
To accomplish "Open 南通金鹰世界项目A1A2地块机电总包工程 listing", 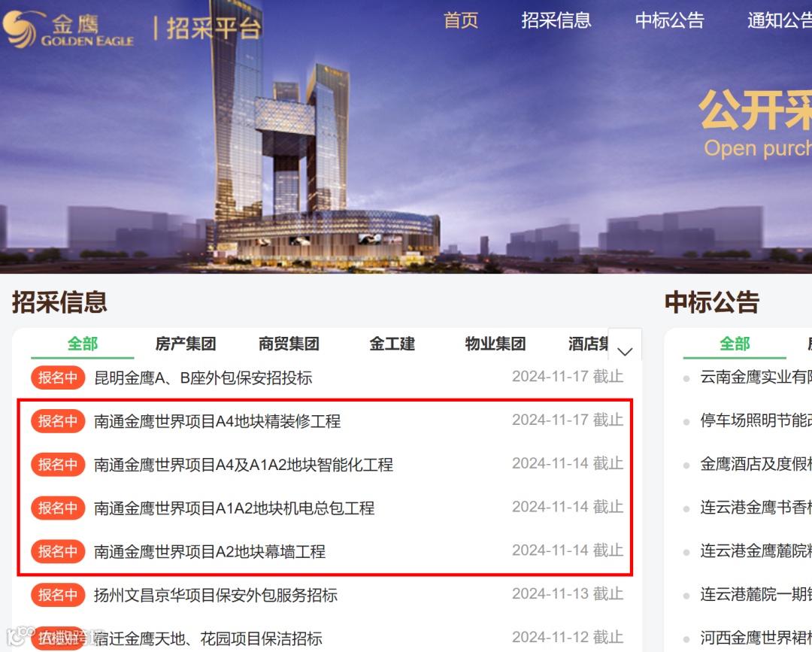I will pos(234,508).
